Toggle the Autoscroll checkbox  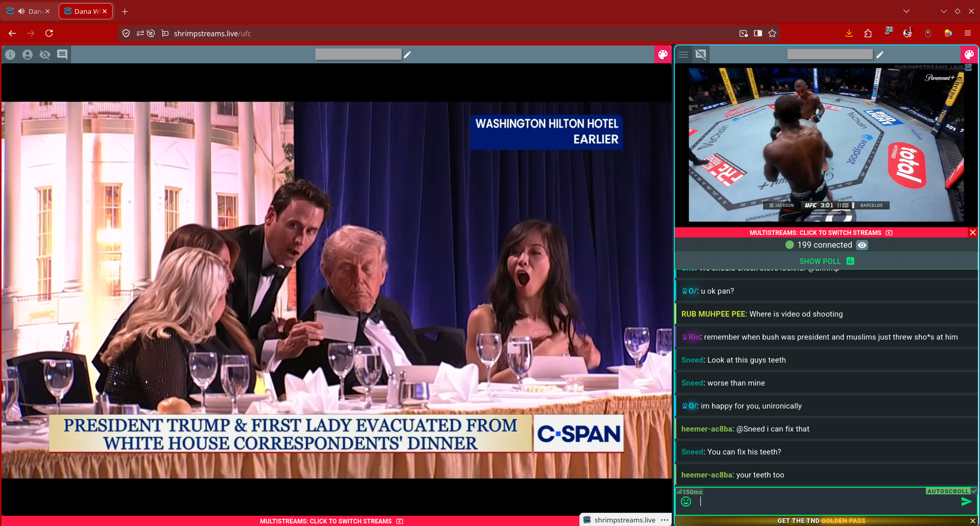[x=974, y=491]
